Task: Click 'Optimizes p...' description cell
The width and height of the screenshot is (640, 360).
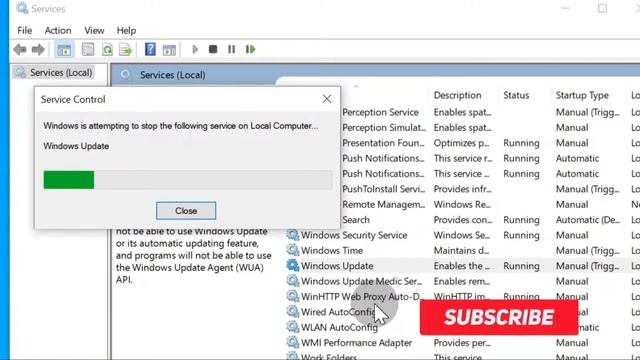Action: (461, 143)
